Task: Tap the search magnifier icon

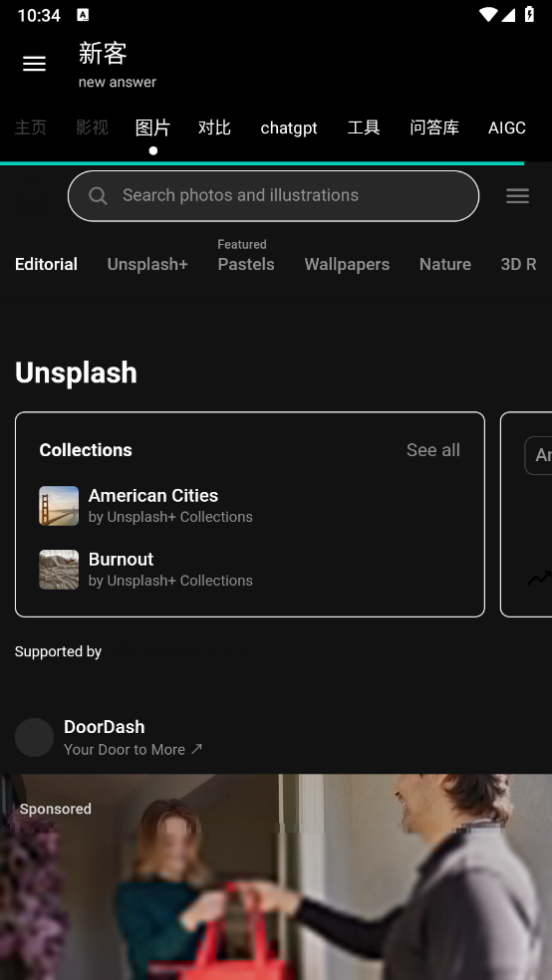Action: click(98, 195)
